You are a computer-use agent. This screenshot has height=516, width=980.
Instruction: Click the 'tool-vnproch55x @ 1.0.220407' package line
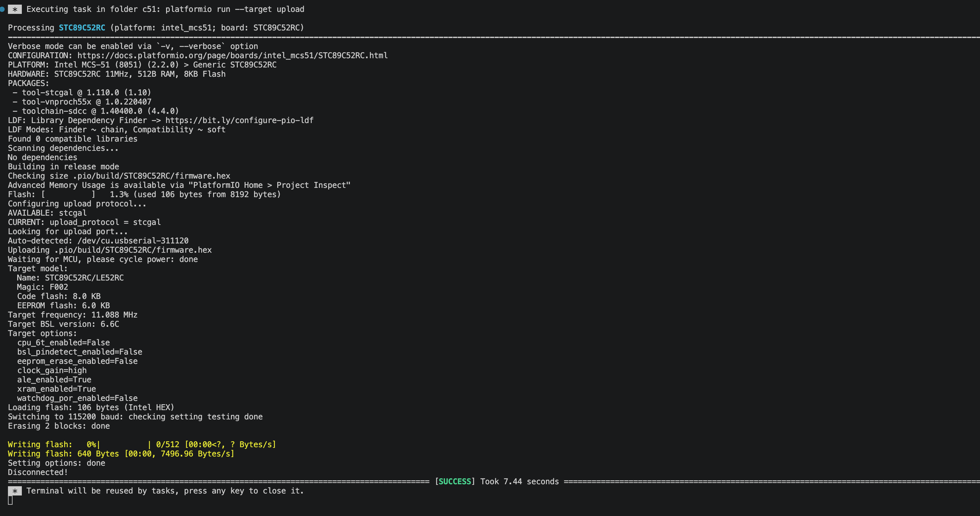pos(82,102)
